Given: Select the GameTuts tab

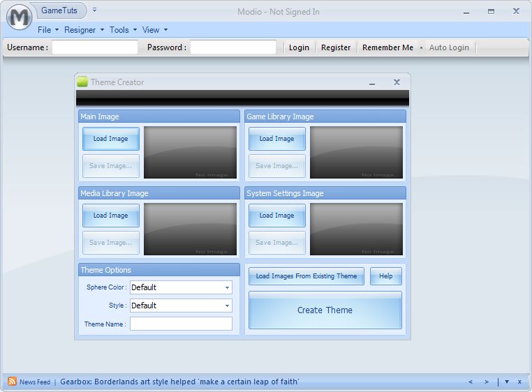Looking at the screenshot, I should (x=59, y=10).
